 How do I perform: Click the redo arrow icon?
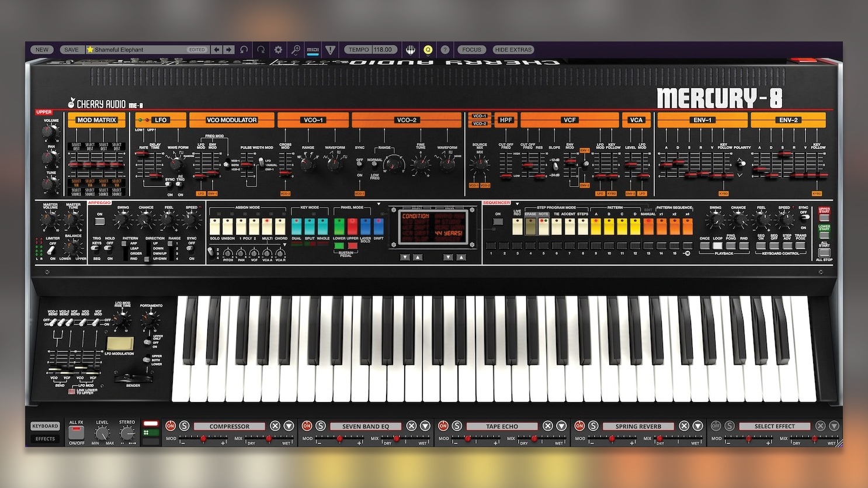(261, 50)
